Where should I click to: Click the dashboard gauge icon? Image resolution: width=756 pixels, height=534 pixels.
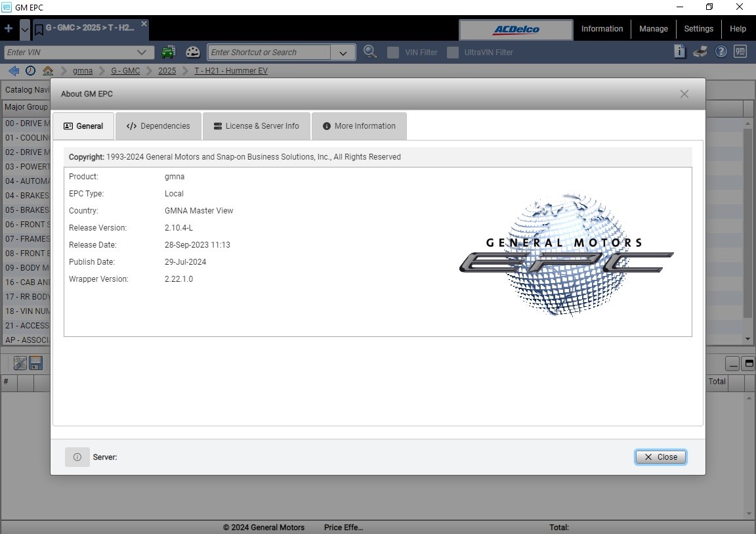click(x=193, y=52)
